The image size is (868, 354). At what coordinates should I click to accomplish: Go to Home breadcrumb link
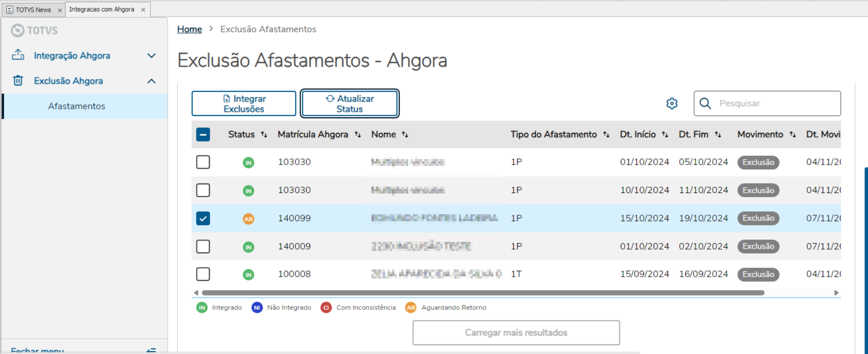[x=190, y=29]
